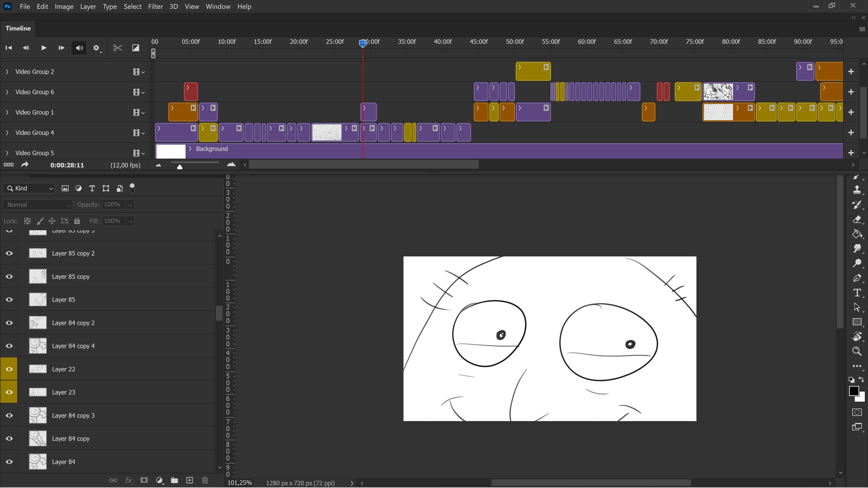This screenshot has width=868, height=488.
Task: Click the delete layer trash icon
Action: pos(205,480)
